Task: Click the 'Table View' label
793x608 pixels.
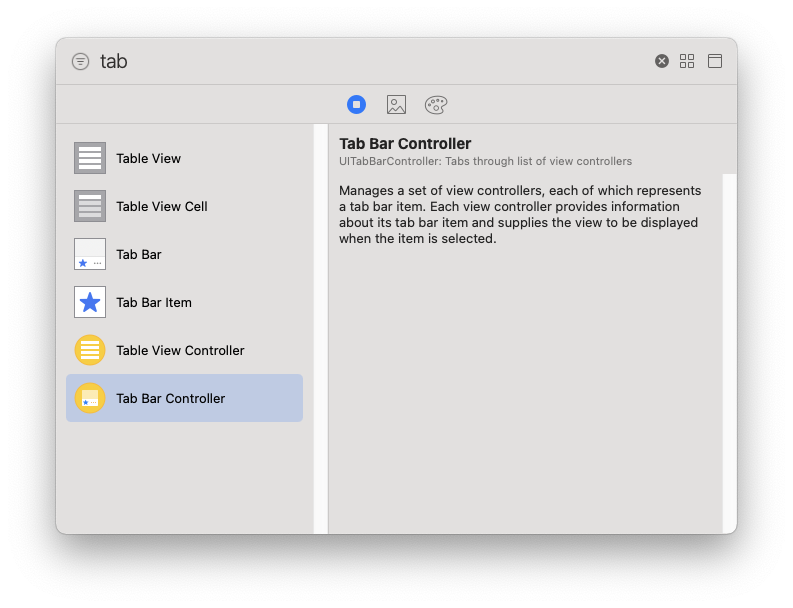Action: (149, 158)
